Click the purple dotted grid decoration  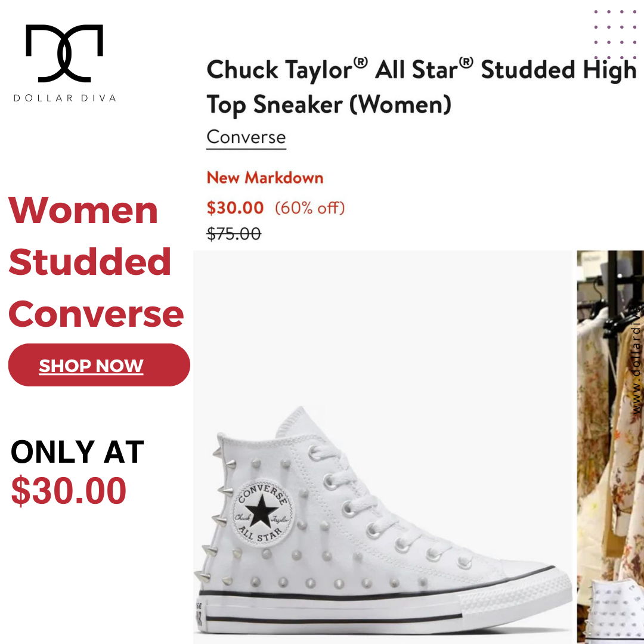[615, 35]
